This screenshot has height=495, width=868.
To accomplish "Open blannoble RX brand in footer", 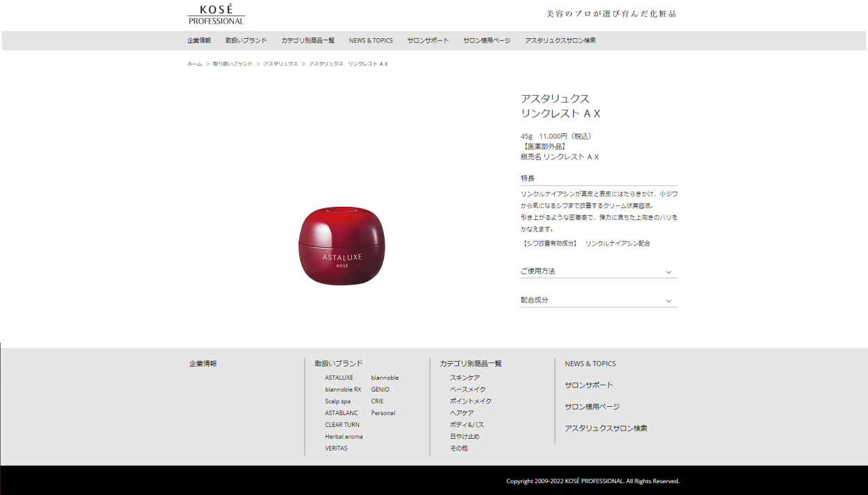I will pos(343,389).
